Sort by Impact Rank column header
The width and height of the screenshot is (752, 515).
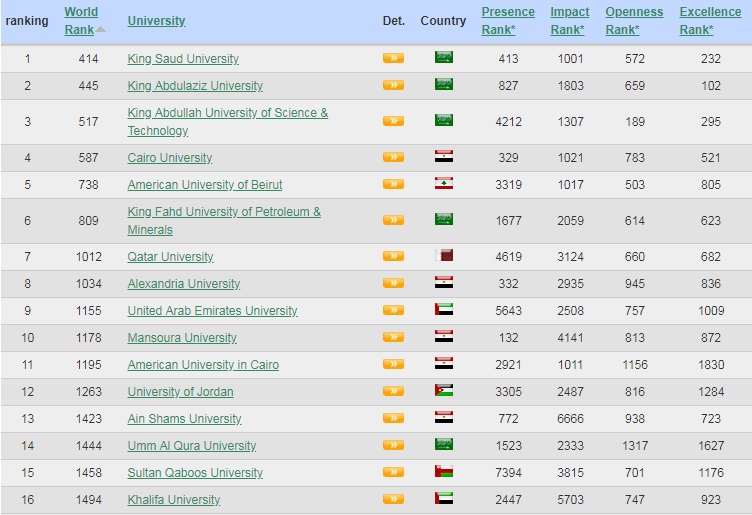[x=569, y=20]
